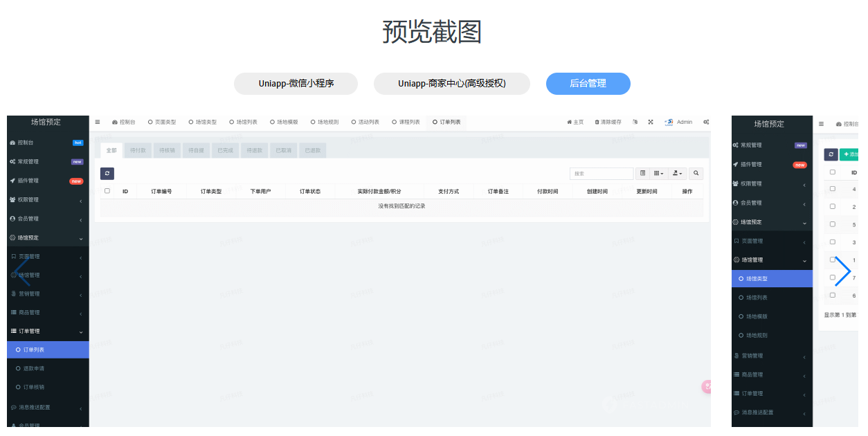The height and width of the screenshot is (436, 868).
Task: Click the 搜索 input field
Action: (x=601, y=174)
